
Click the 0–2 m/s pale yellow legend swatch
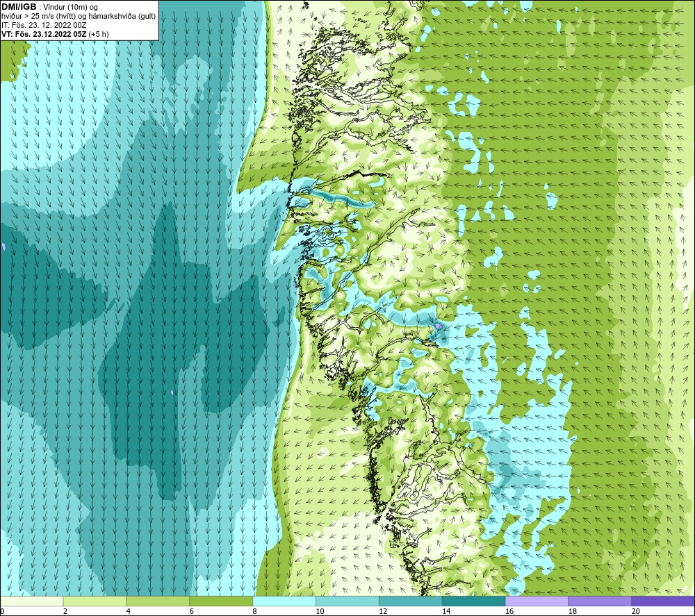[32, 601]
